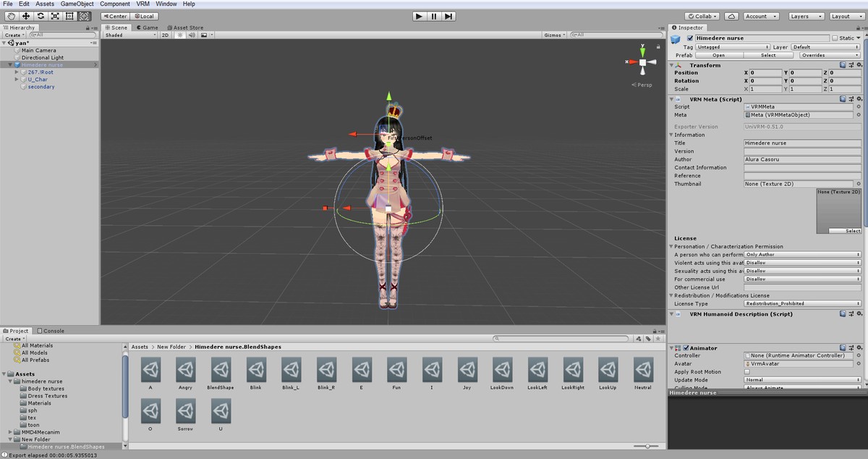Open Transform component settings gear
The width and height of the screenshot is (868, 459).
click(x=859, y=65)
